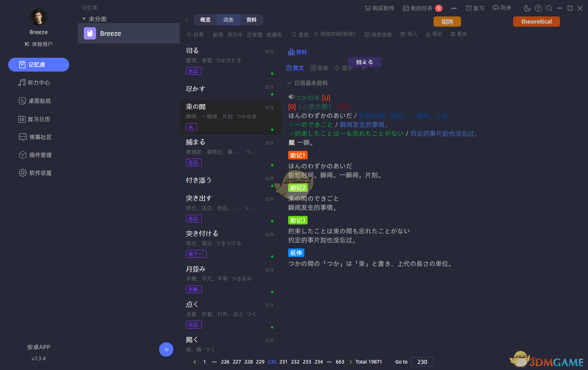Screen dimensions: 588x370
Task: Click the Go to page input field
Action: (x=422, y=361)
